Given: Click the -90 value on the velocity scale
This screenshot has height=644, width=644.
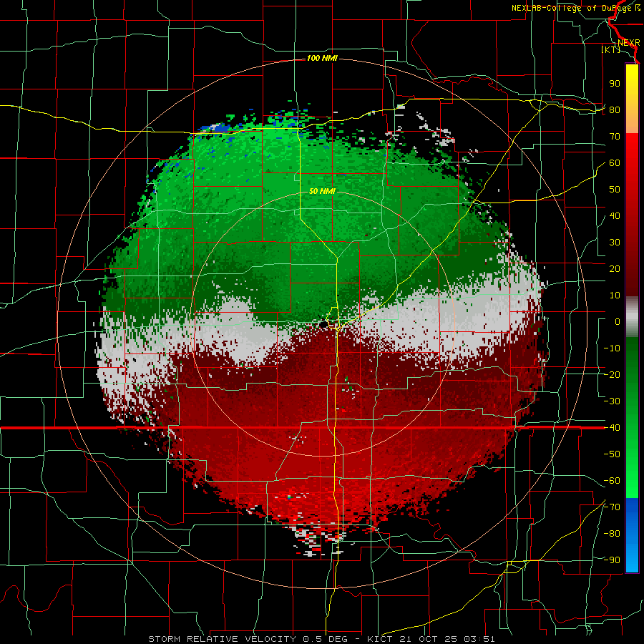Looking at the screenshot, I should (612, 560).
